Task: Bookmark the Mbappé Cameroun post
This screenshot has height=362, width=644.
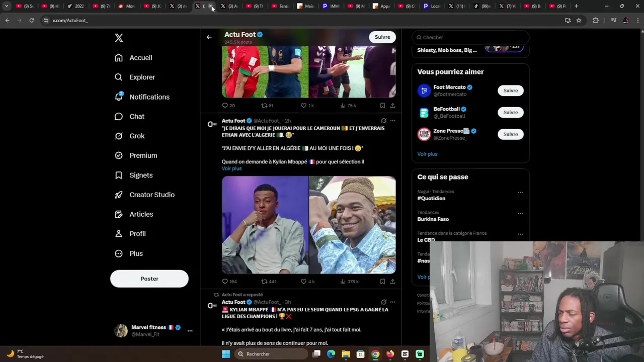Action: coord(382,282)
